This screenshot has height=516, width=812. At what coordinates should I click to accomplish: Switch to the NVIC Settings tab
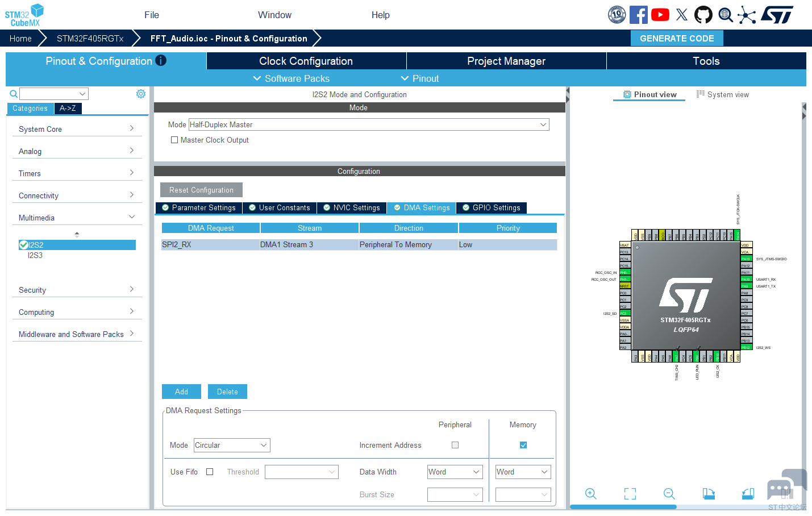point(352,208)
